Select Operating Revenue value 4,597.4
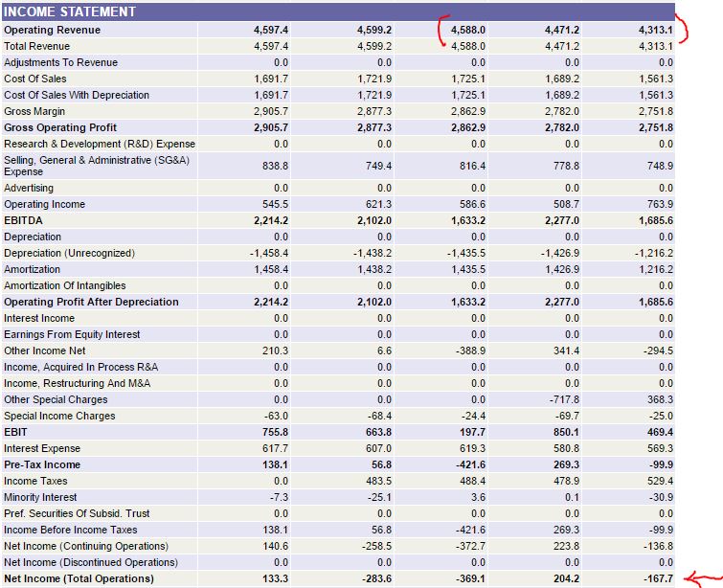 [x=271, y=30]
